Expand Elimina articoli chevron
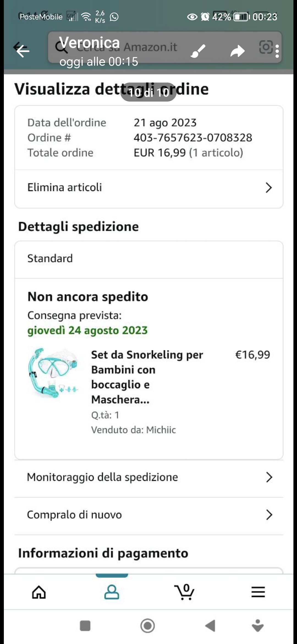297x644 pixels. point(268,188)
